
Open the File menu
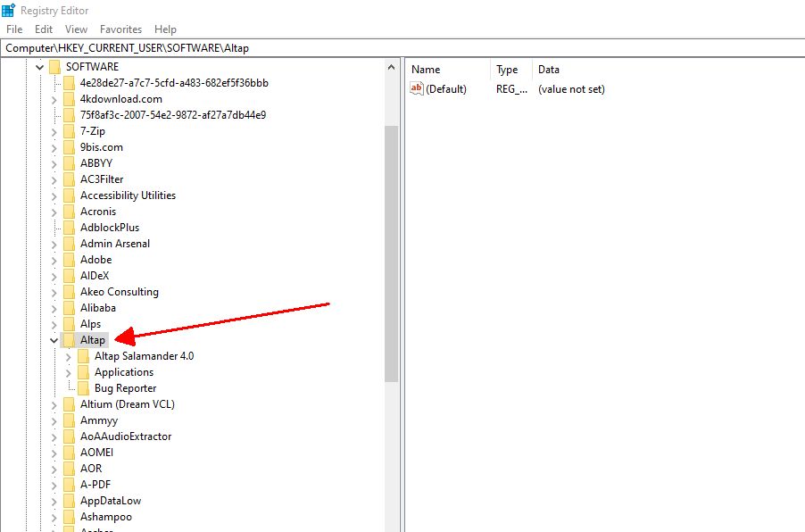[x=14, y=29]
